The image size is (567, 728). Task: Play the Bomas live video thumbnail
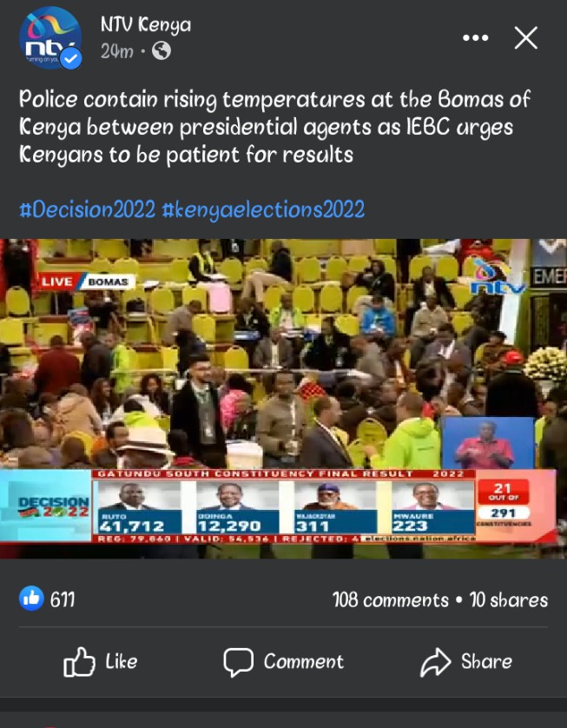pyautogui.click(x=283, y=399)
